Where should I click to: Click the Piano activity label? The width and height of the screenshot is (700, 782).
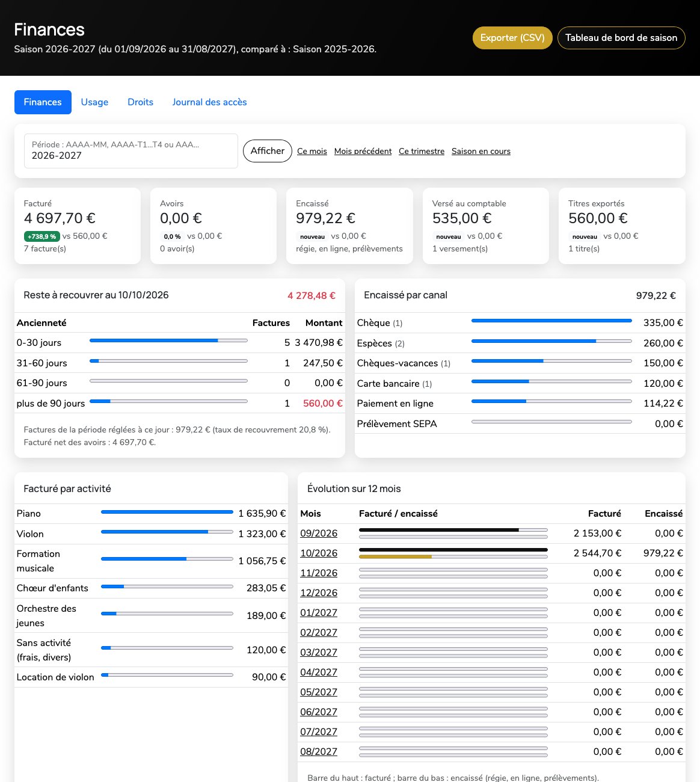pyautogui.click(x=29, y=514)
